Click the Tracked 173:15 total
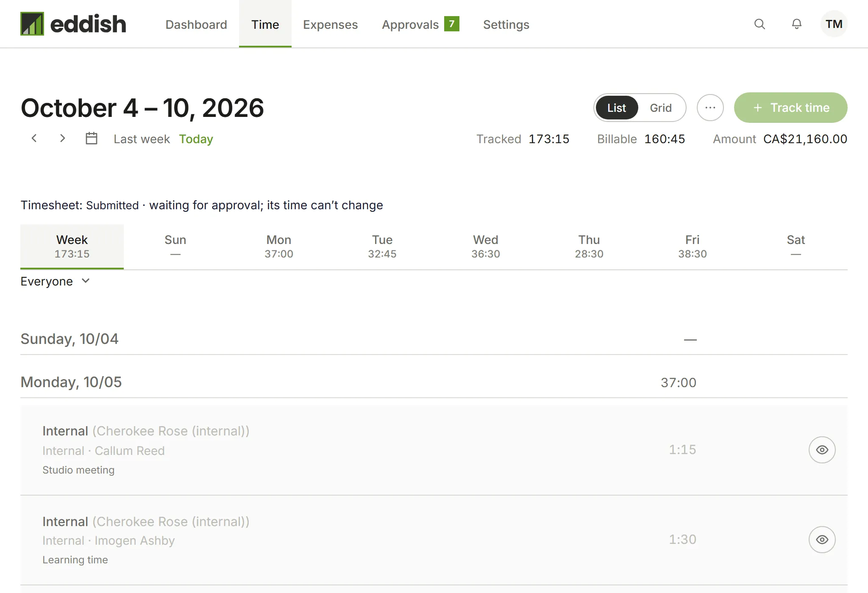The width and height of the screenshot is (868, 593). coord(549,139)
